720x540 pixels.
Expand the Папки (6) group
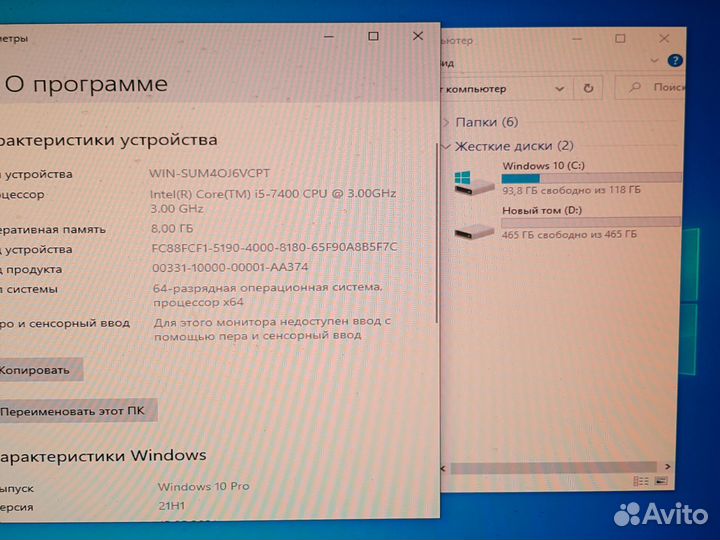click(446, 122)
